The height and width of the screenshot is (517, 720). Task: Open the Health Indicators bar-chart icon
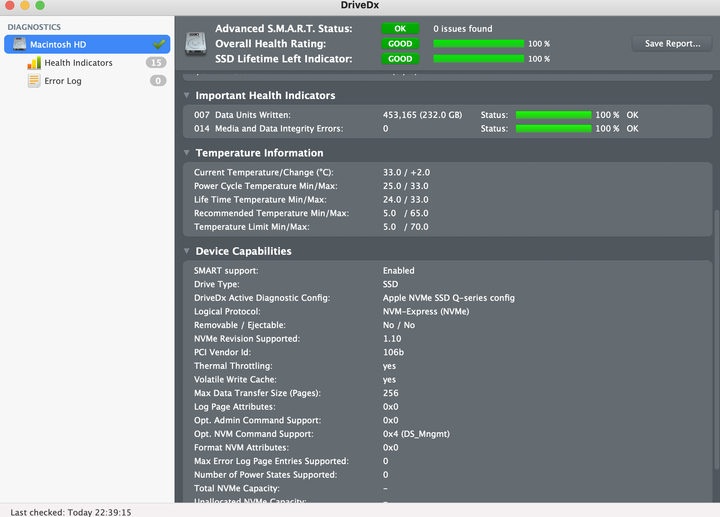pos(34,63)
